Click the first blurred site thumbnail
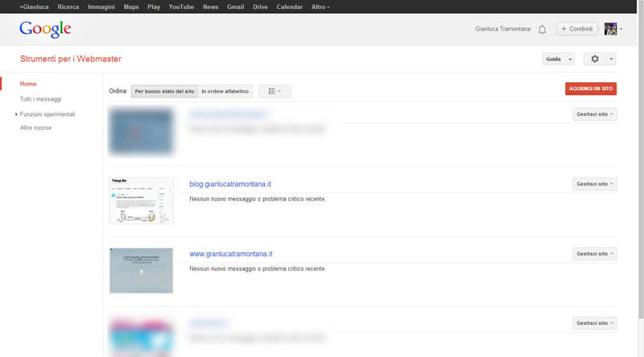The width and height of the screenshot is (644, 357). pyautogui.click(x=142, y=131)
